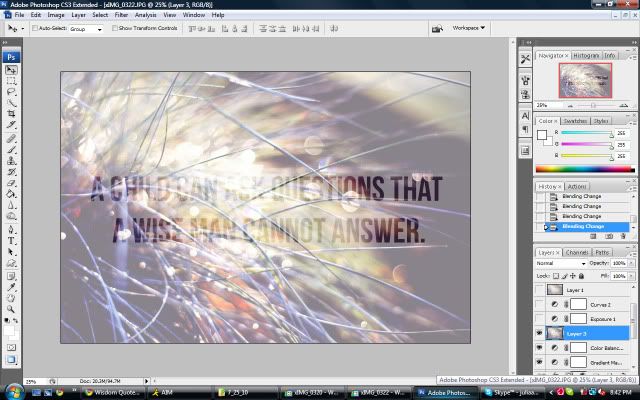This screenshot has height=400, width=640.
Task: Open the Workspace dropdown
Action: pos(469,28)
